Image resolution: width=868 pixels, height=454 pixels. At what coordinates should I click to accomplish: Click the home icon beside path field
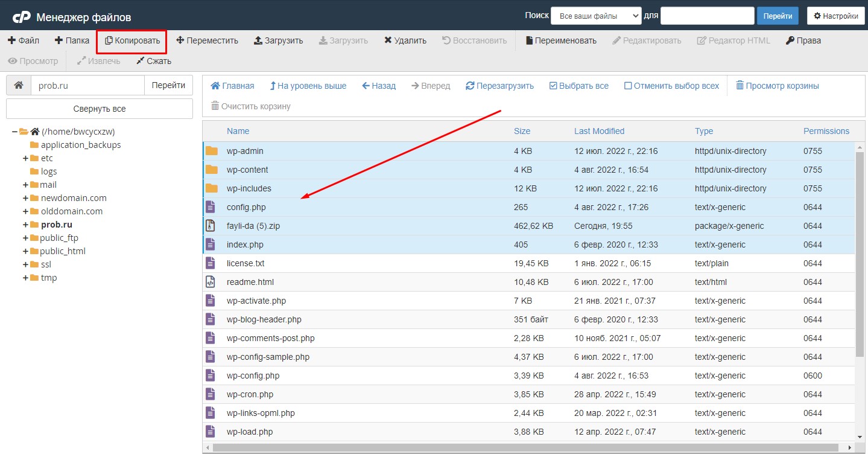(x=19, y=85)
